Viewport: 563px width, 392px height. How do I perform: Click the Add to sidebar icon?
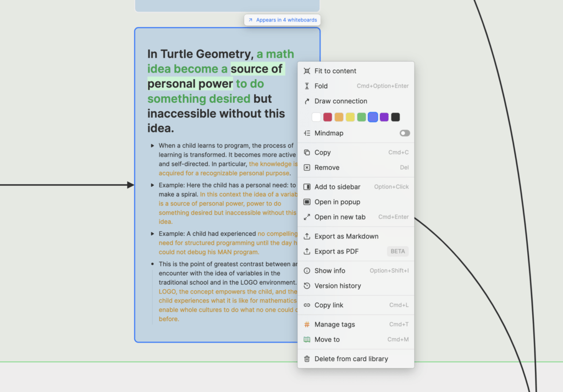coord(307,187)
